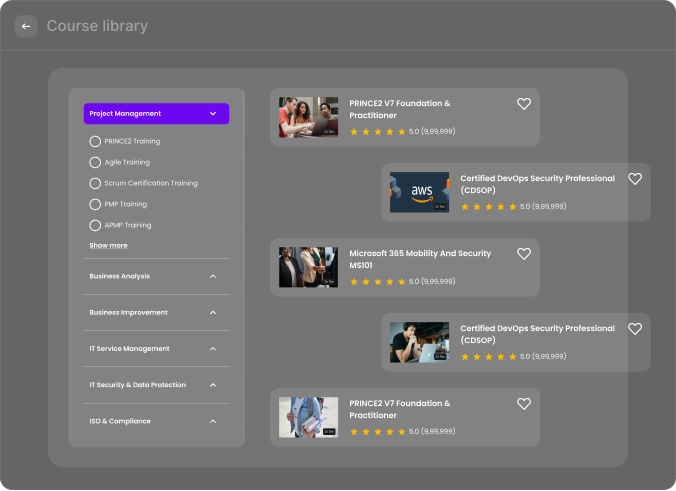Click the AWS logo course thumbnail

pos(419,193)
